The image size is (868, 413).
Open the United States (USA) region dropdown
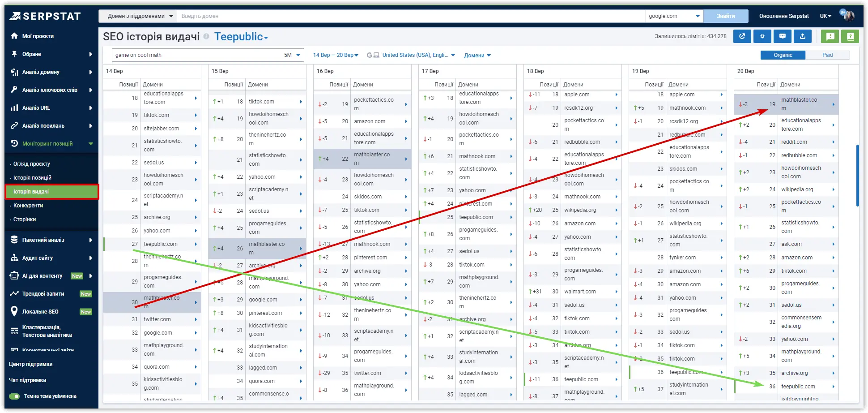418,55
